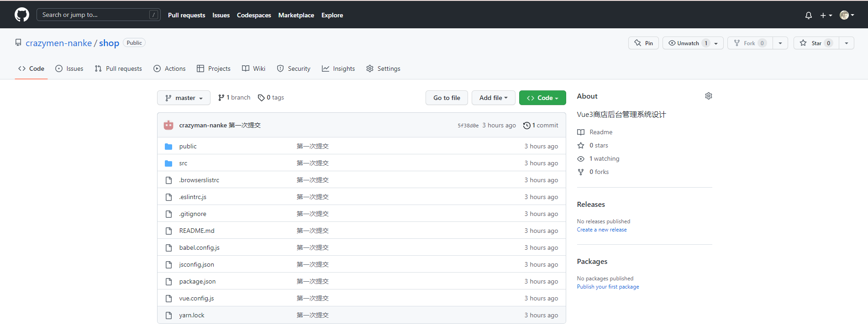Viewport: 868px width, 326px height.
Task: Open the .gitignore file
Action: pyautogui.click(x=193, y=214)
